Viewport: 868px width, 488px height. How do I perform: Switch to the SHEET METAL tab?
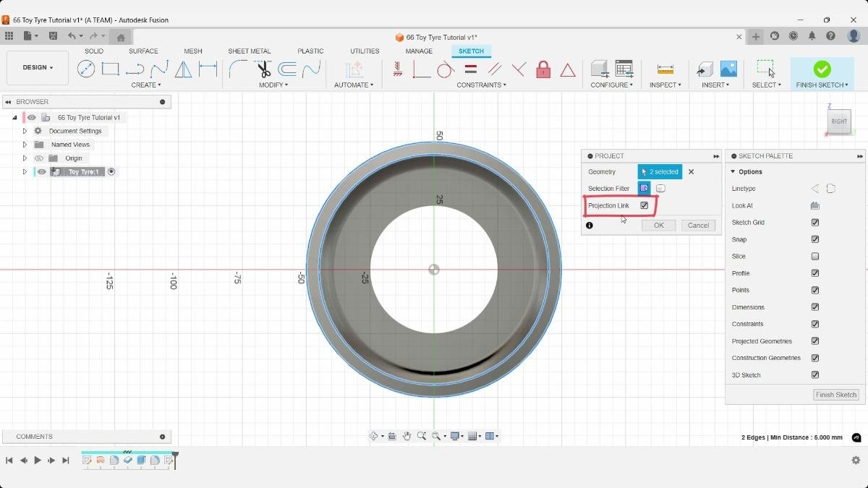(250, 51)
